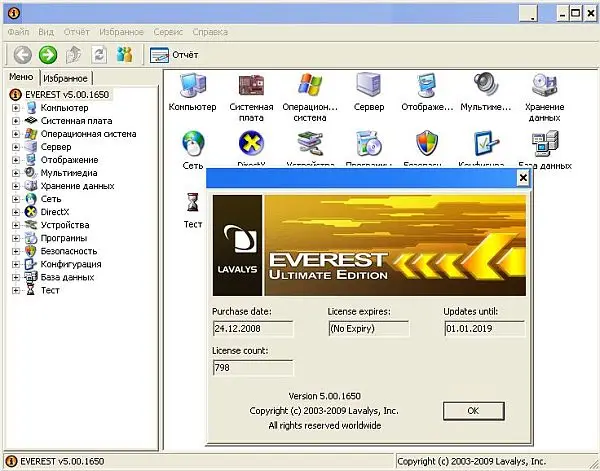Close the EVEREST about dialog

pyautogui.click(x=523, y=178)
